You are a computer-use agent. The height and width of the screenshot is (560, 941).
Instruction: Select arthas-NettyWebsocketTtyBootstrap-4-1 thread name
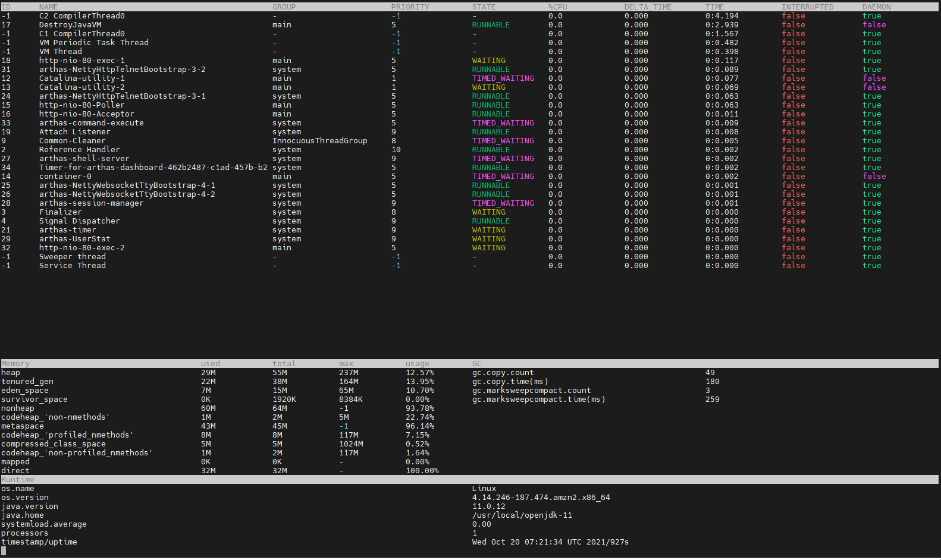click(127, 185)
